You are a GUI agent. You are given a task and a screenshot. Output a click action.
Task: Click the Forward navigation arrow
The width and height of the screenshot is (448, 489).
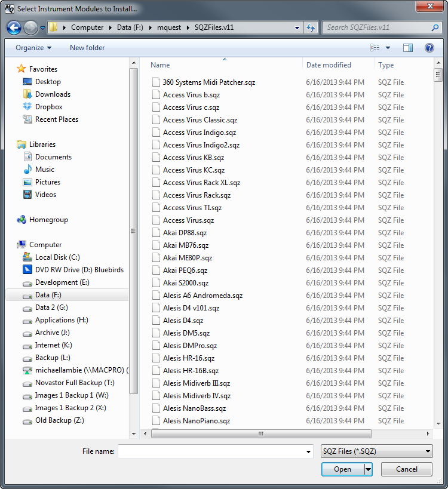tap(30, 27)
